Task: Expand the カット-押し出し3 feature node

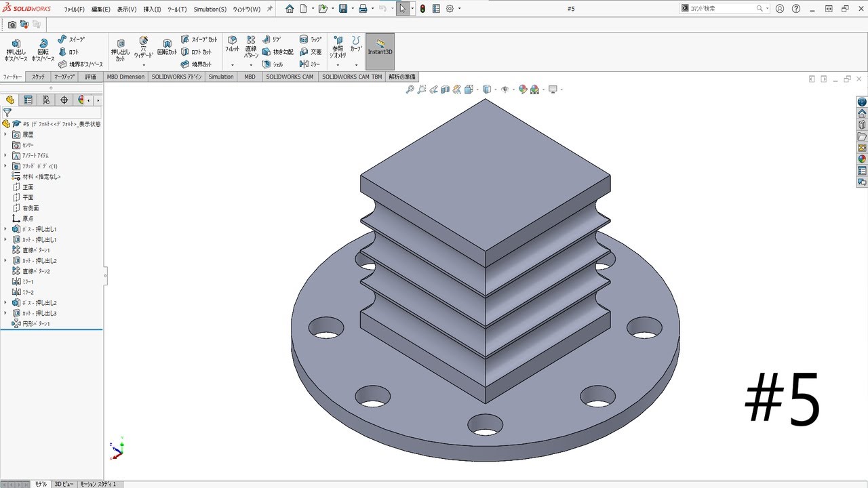Action: coord(5,313)
